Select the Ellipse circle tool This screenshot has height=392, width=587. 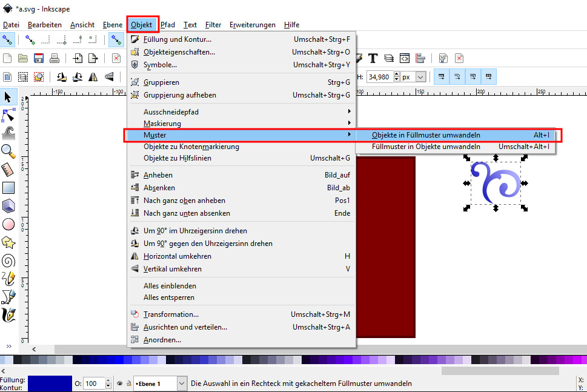[8, 224]
